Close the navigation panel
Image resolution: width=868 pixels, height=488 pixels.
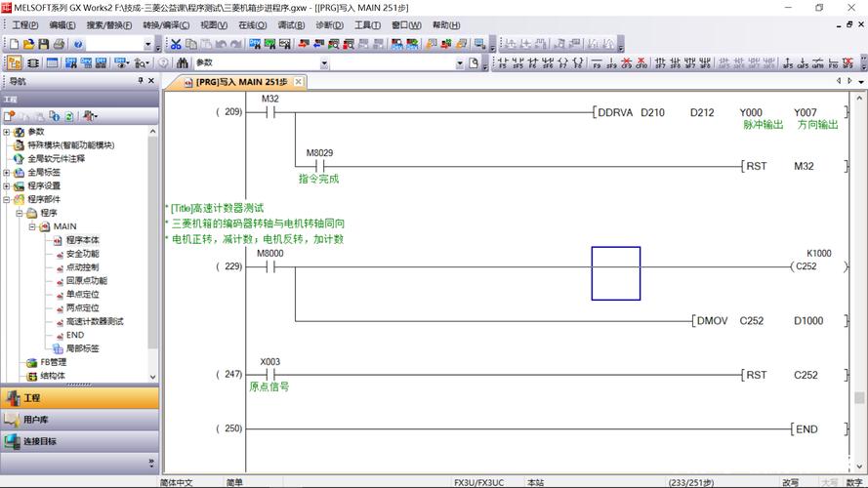coord(151,81)
